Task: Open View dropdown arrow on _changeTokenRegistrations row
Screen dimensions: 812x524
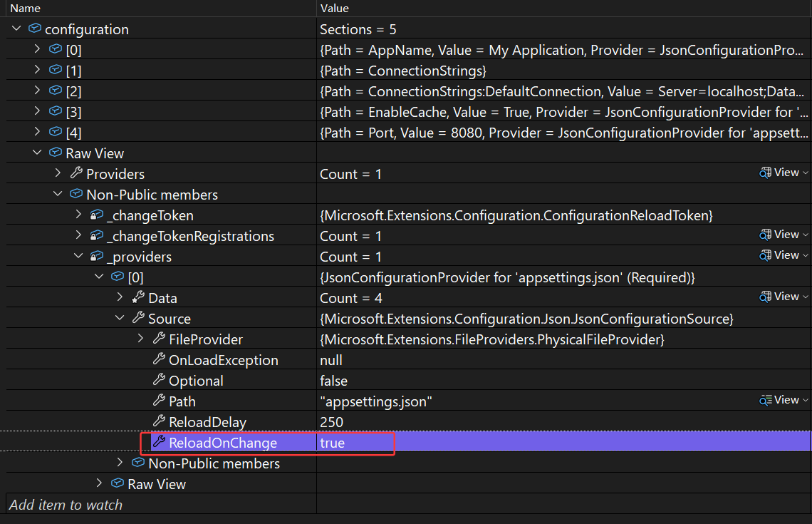Action: [806, 235]
